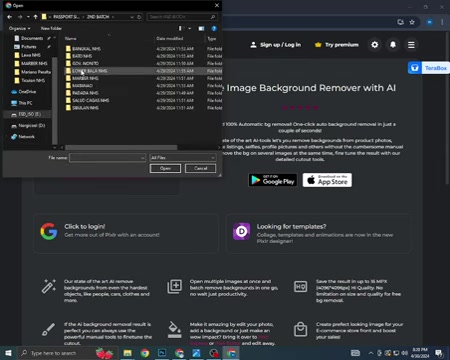
Task: Select the SALUD CAGAS NHS folder
Action: click(90, 100)
